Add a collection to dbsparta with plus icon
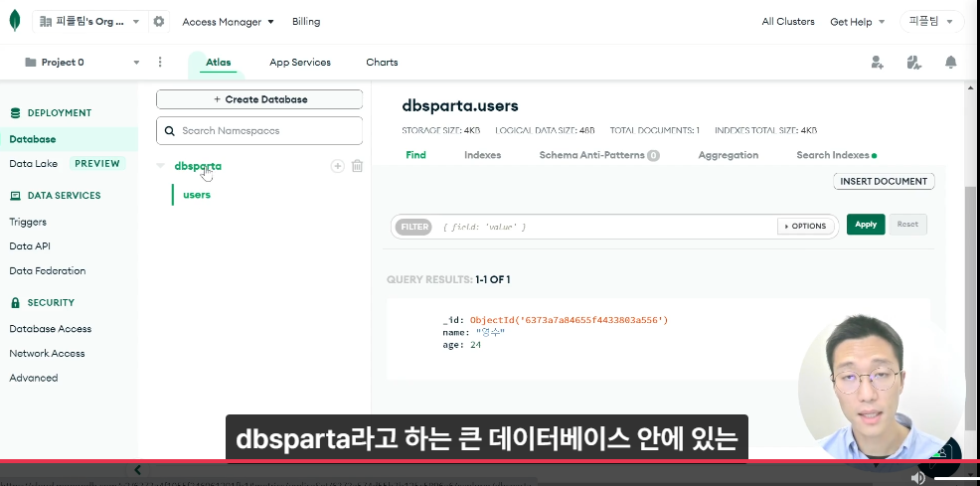 click(338, 166)
